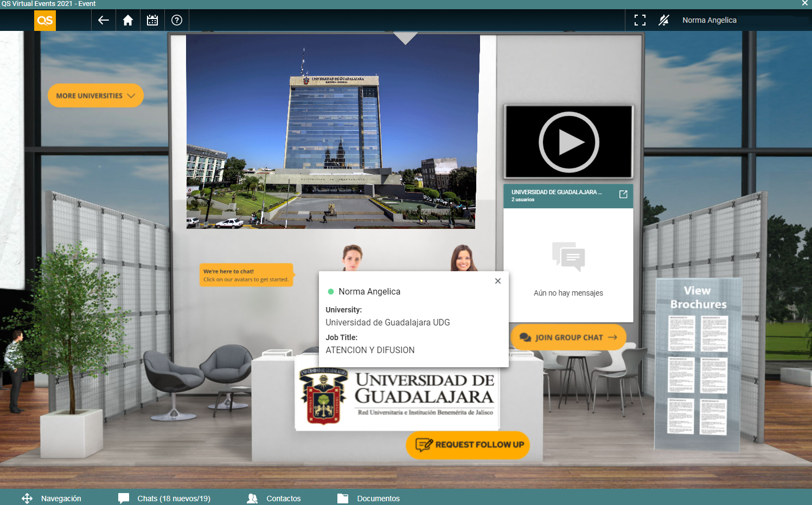The width and height of the screenshot is (812, 505).
Task: Click Join Group Chat button
Action: pos(568,337)
